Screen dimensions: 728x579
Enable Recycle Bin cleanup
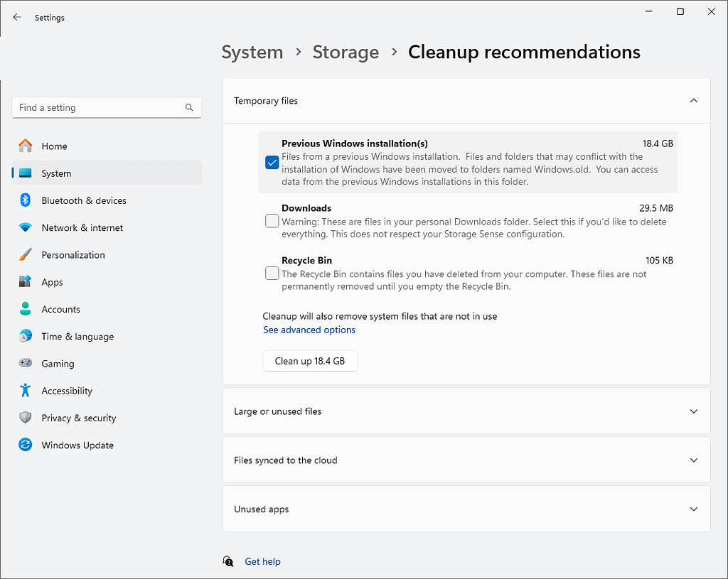[272, 274]
